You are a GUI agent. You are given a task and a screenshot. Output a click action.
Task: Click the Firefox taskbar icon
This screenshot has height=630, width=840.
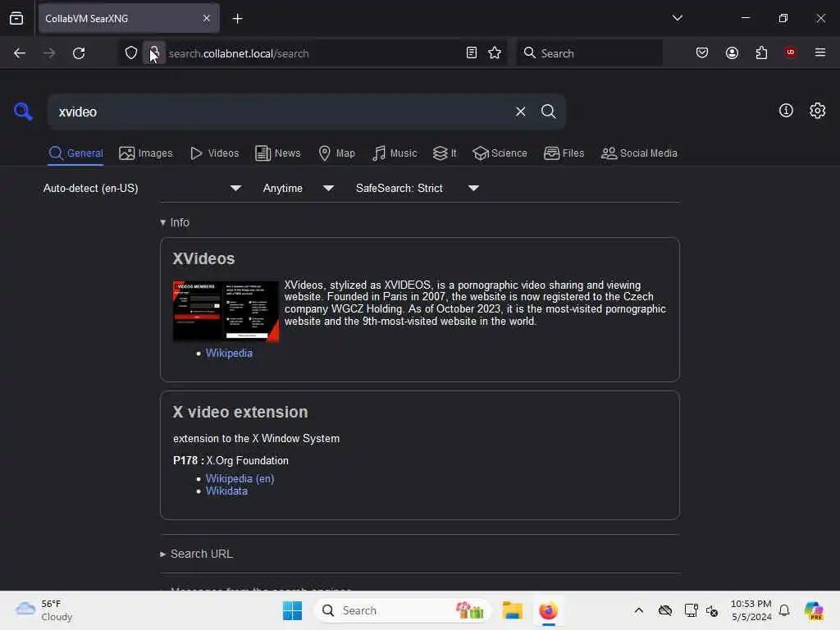pyautogui.click(x=548, y=610)
